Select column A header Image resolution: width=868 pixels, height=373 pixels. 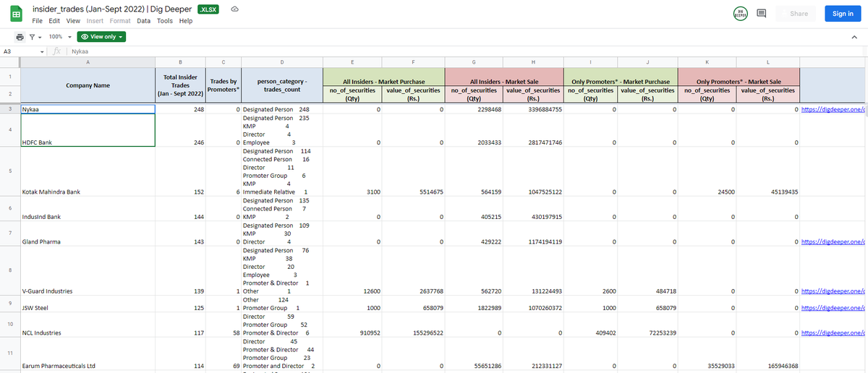(x=88, y=62)
